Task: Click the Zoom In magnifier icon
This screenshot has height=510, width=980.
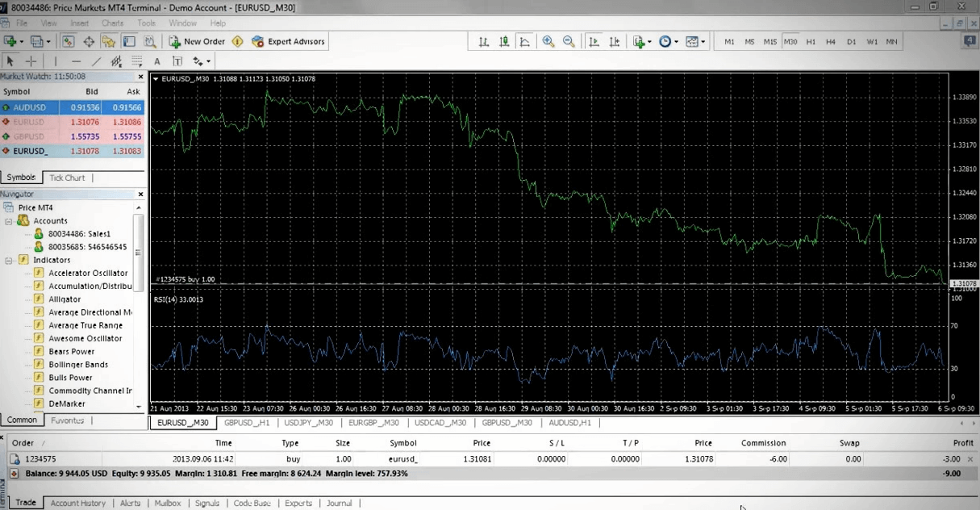Action: (548, 40)
